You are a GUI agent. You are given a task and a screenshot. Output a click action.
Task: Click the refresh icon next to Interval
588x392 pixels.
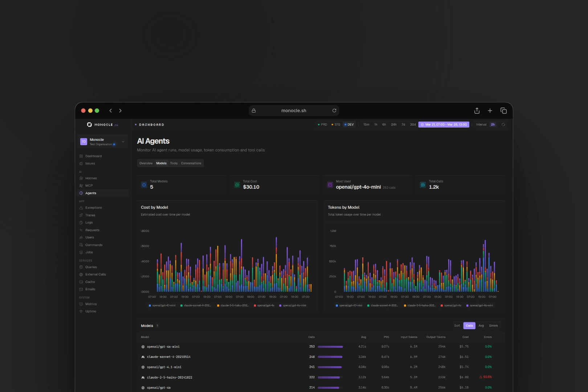[x=503, y=124]
